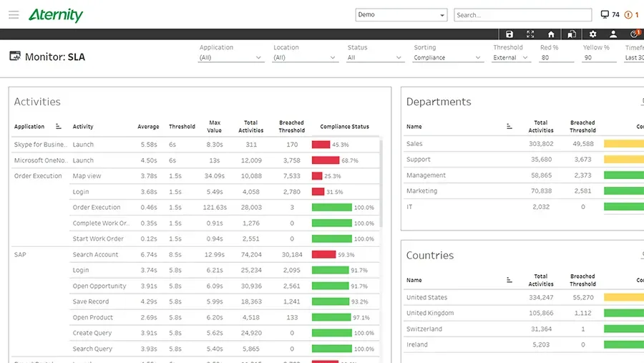The height and width of the screenshot is (363, 644).
Task: Click the save dashboard icon
Action: coord(509,34)
